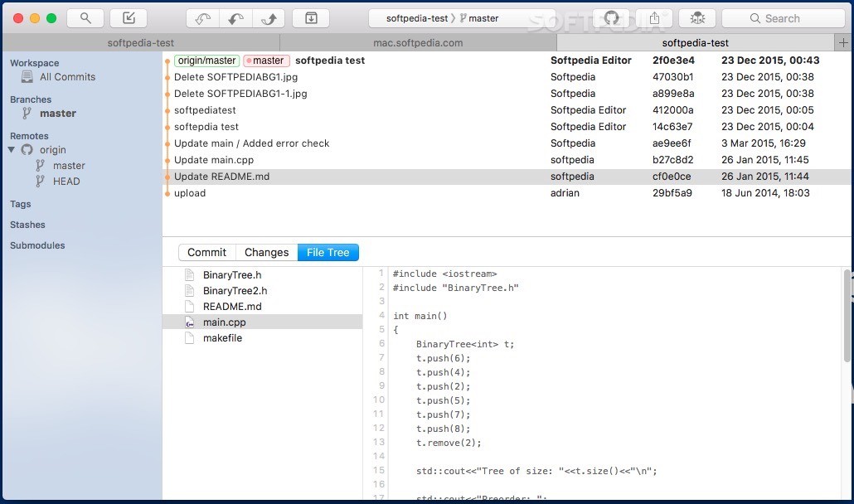This screenshot has width=854, height=504.
Task: Select commit 'Delete SOFTPEDIABG1-1.jpg'
Action: coord(507,94)
